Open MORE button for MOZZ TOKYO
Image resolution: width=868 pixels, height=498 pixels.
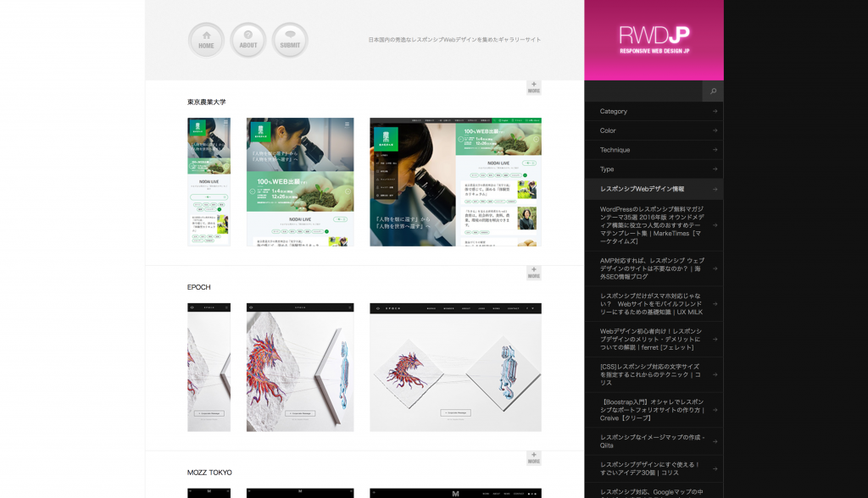coord(534,458)
